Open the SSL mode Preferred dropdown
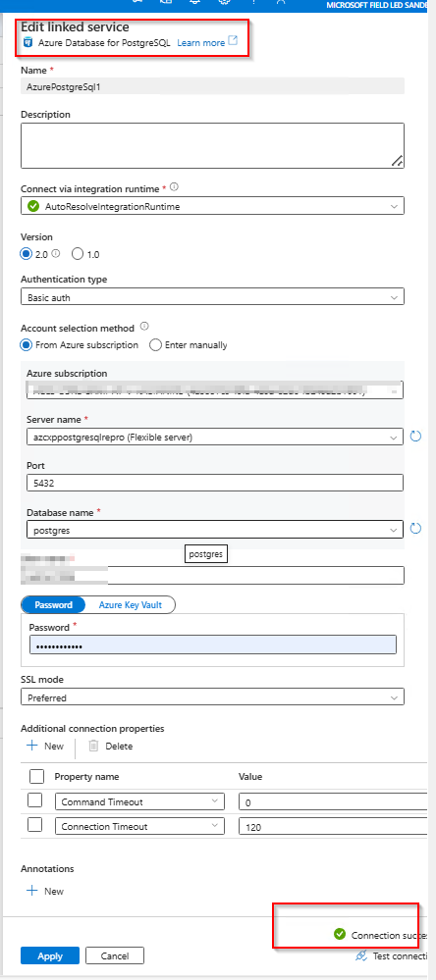This screenshot has width=436, height=980. coord(212,696)
